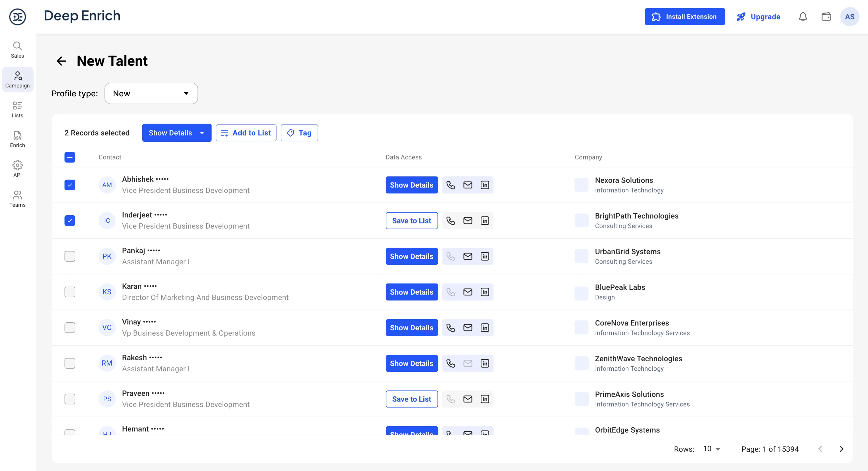Click the phone icon for Abhishek
The width and height of the screenshot is (868, 471).
click(451, 185)
